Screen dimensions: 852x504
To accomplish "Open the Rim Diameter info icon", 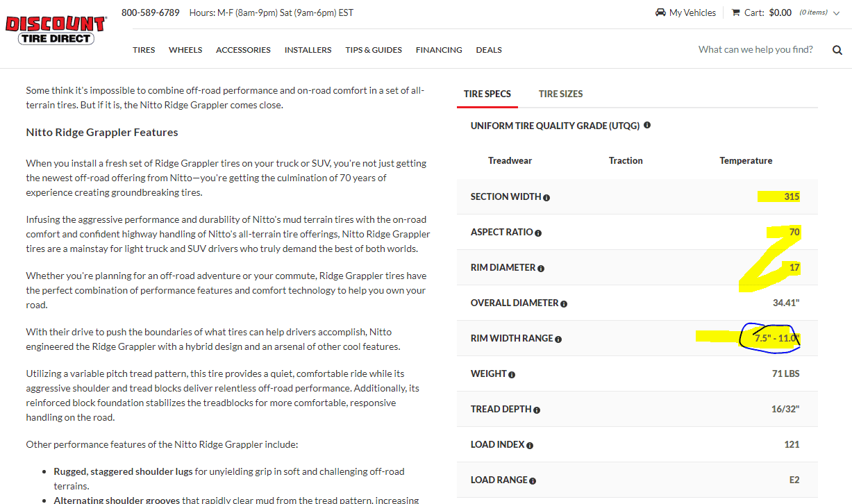I will click(541, 269).
